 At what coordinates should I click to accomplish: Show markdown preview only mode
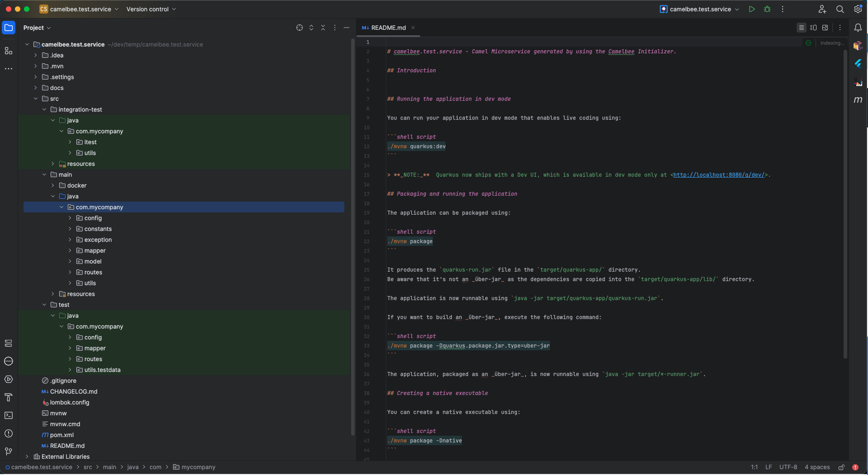(825, 28)
